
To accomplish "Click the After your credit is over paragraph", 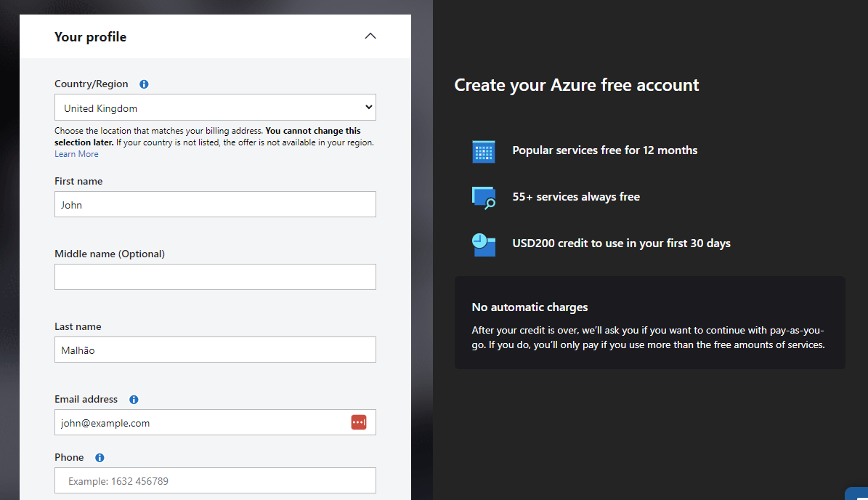I will (x=648, y=337).
